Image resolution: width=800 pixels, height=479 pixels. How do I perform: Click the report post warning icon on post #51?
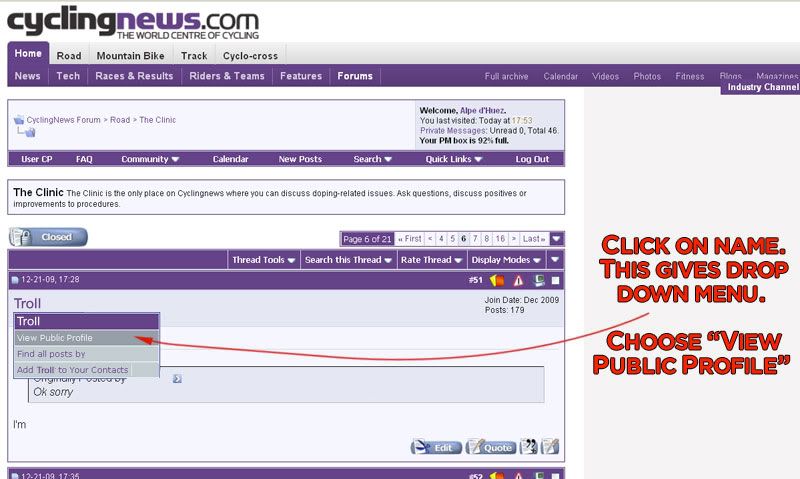[x=518, y=280]
